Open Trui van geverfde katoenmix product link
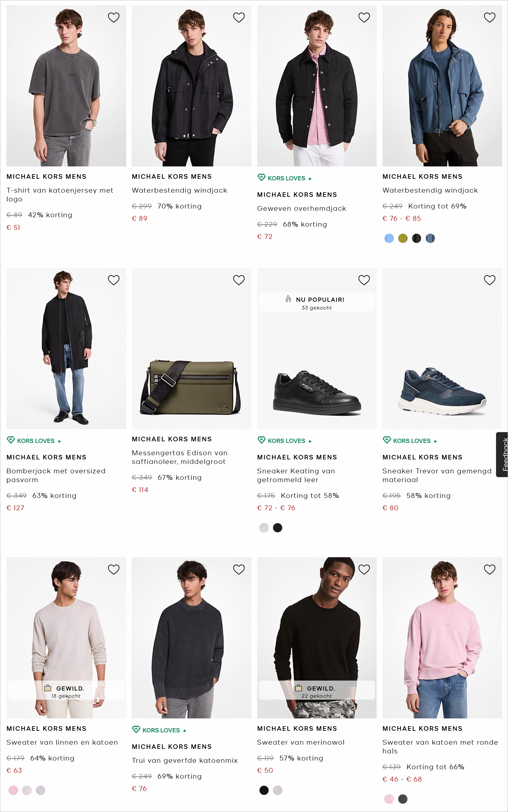The height and width of the screenshot is (812, 508). [184, 760]
